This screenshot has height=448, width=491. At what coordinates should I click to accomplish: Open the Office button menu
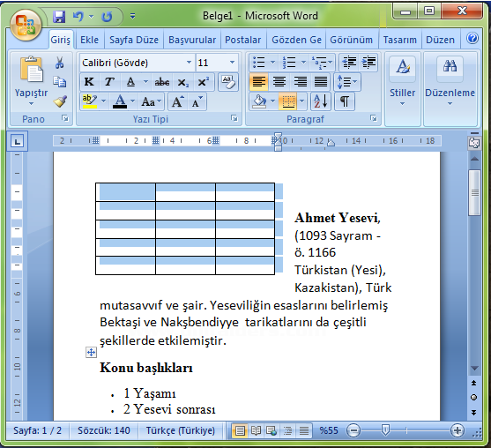click(x=26, y=26)
